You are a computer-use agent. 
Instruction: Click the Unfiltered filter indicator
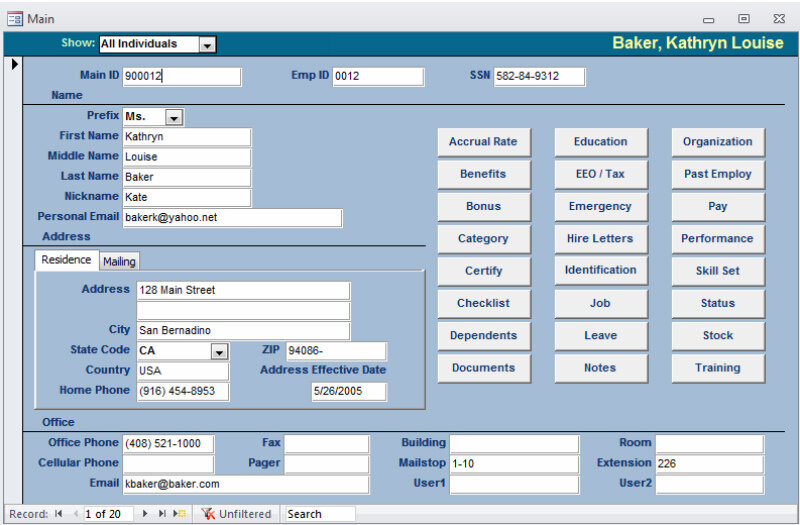click(236, 514)
